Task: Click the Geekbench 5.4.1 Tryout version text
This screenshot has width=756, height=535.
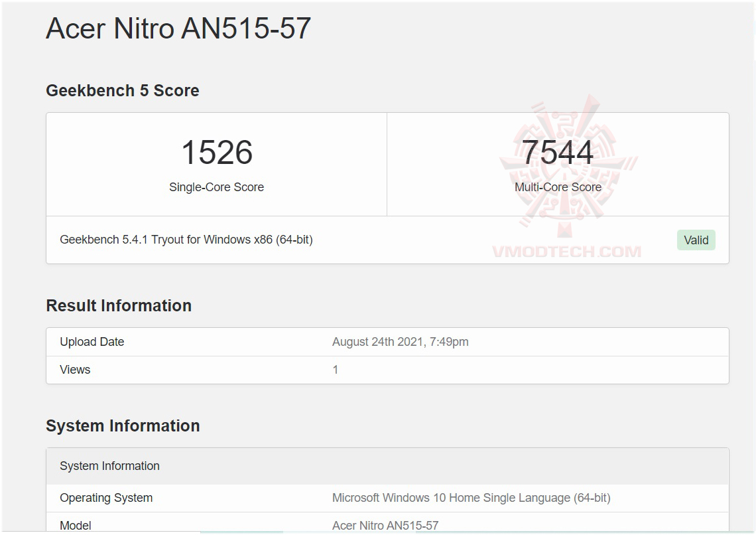Action: pos(186,240)
